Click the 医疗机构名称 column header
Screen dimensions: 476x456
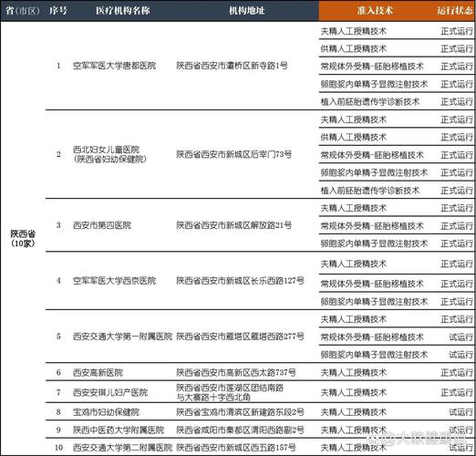click(x=123, y=11)
